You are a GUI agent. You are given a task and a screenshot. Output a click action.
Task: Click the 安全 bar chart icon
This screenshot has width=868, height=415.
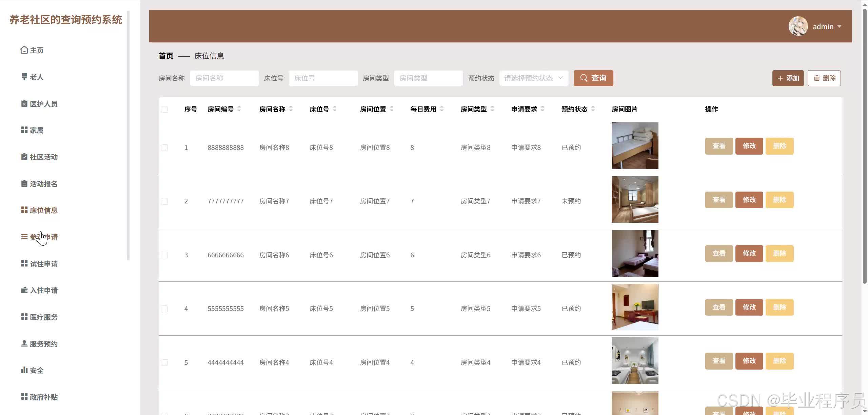pyautogui.click(x=24, y=370)
